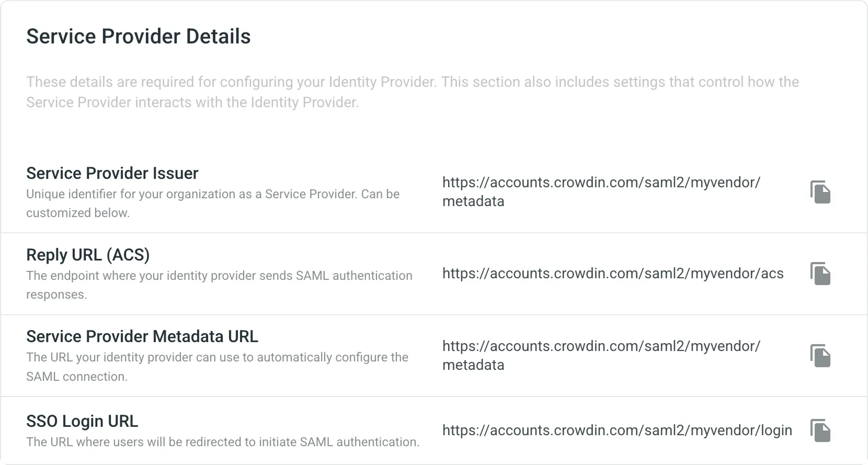Copy the Service Provider Issuer URL
The height and width of the screenshot is (465, 868).
(820, 192)
